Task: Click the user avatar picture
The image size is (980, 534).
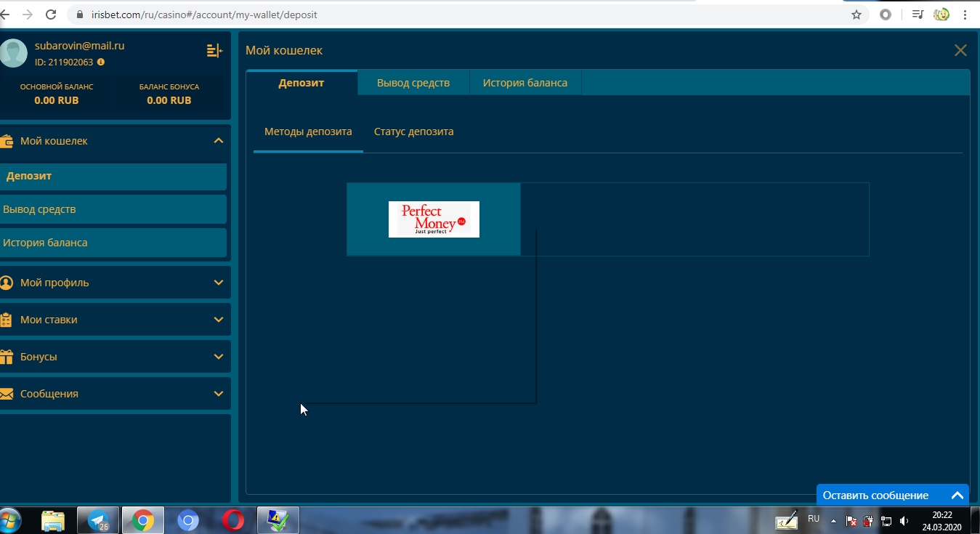Action: (13, 53)
